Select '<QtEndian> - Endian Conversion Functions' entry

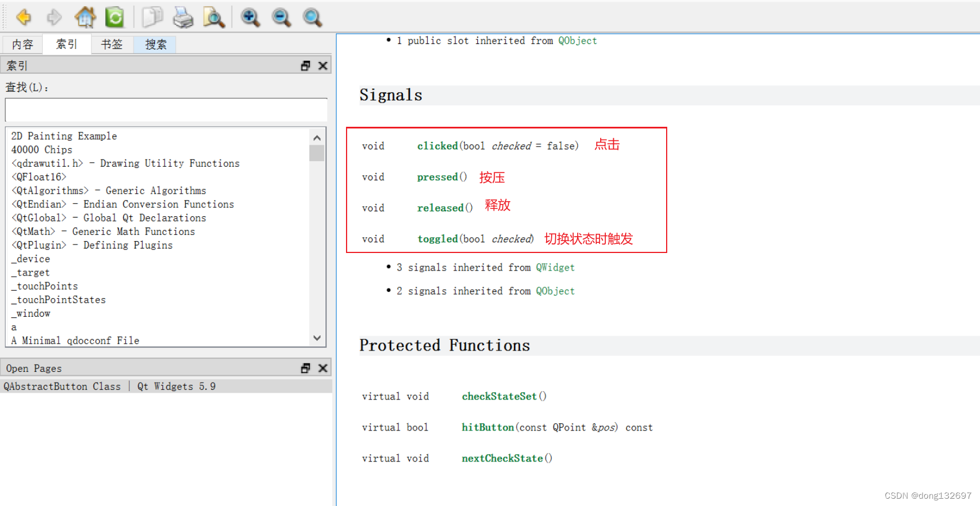click(x=122, y=204)
